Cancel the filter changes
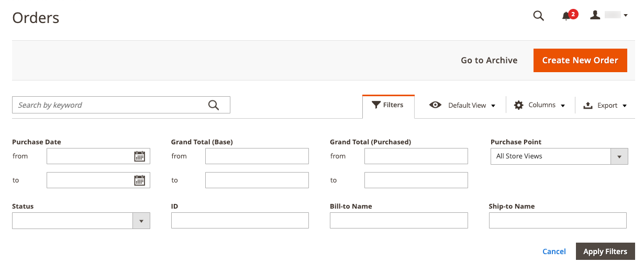The image size is (644, 274). [x=554, y=252]
